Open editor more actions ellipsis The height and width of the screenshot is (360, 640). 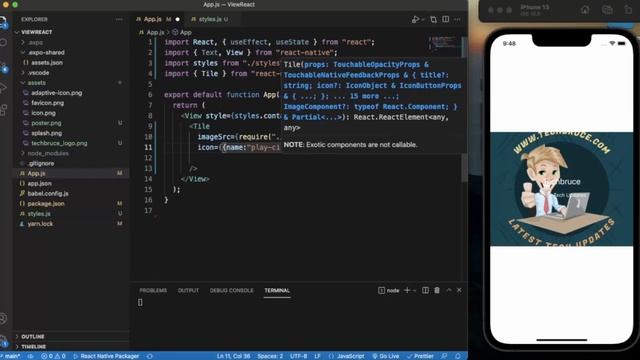click(457, 19)
